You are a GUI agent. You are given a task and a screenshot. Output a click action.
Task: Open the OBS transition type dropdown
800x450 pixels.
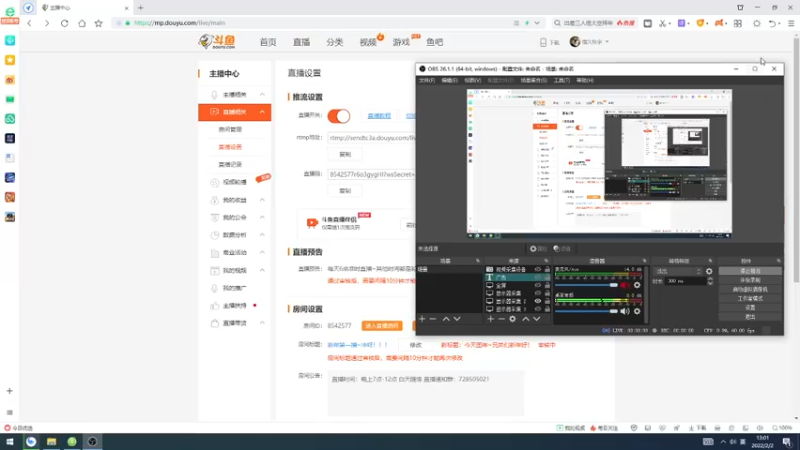pyautogui.click(x=677, y=271)
